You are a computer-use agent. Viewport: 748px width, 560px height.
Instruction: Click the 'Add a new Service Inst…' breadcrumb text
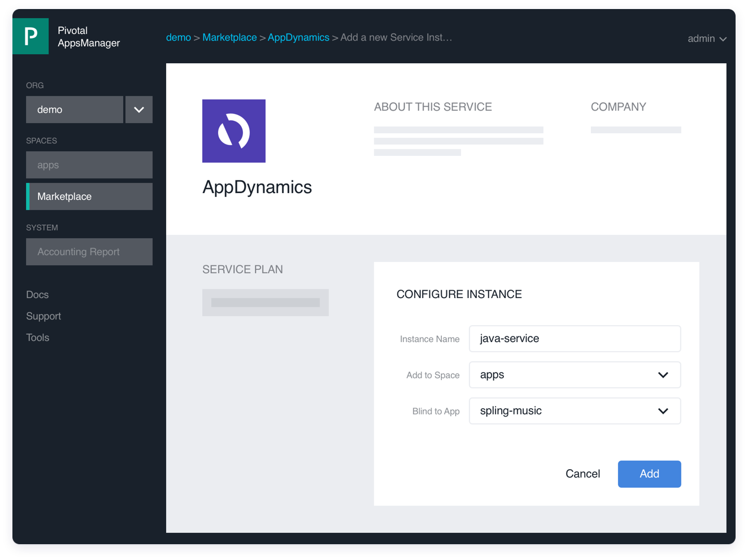click(396, 37)
